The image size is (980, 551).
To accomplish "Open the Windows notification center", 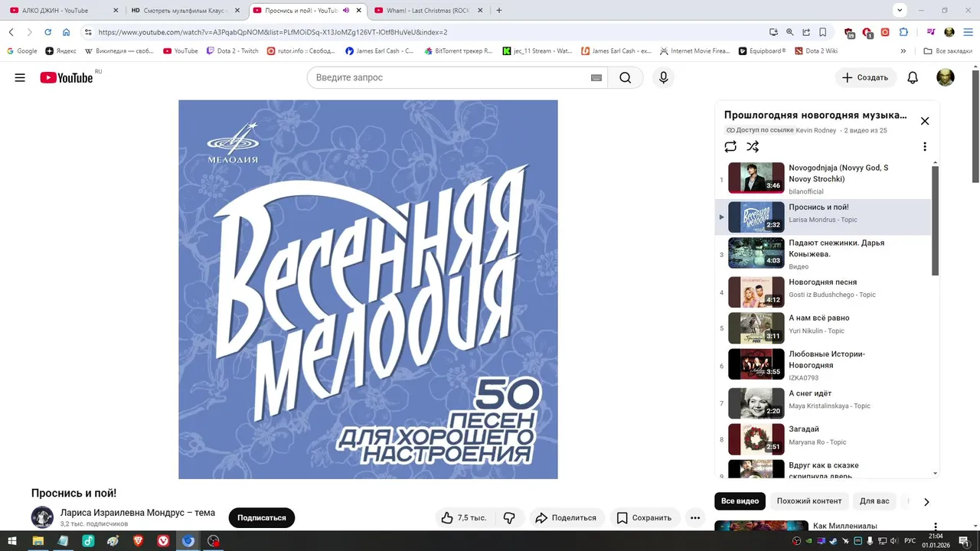I will click(x=963, y=541).
